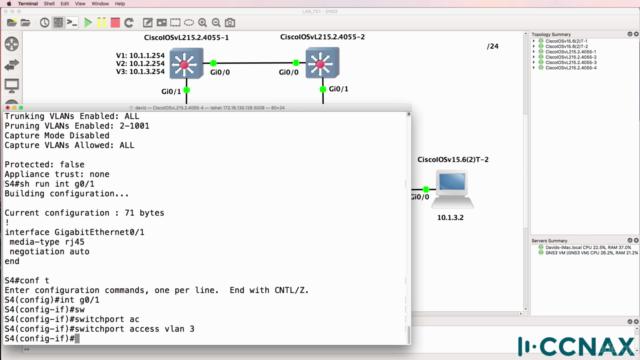Click the terminal window title bar

point(207,108)
